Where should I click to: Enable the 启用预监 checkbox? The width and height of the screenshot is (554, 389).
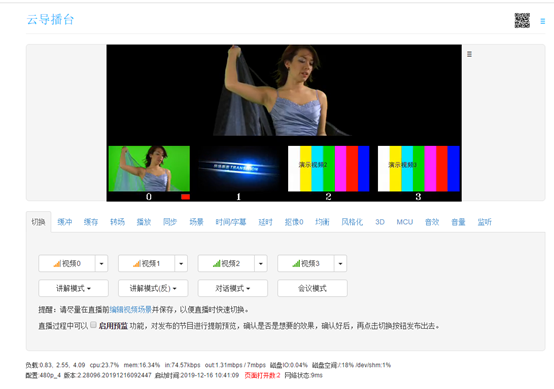tap(93, 325)
